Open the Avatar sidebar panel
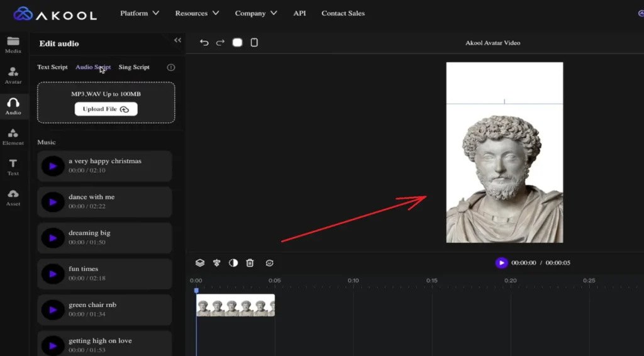Viewport: 644px width, 356px height. tap(13, 75)
